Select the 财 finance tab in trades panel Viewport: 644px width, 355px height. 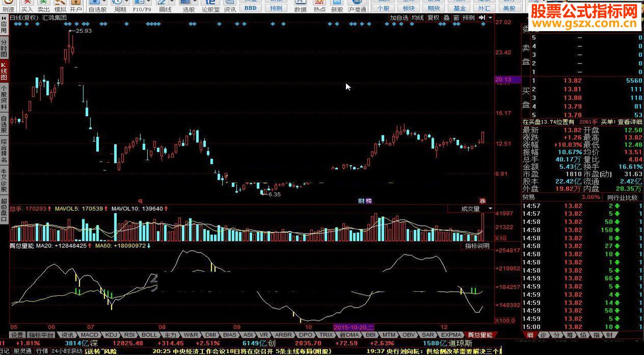coord(609,335)
